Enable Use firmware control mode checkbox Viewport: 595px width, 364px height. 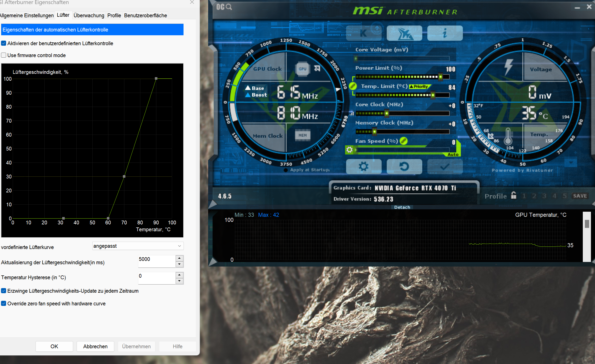pos(4,55)
